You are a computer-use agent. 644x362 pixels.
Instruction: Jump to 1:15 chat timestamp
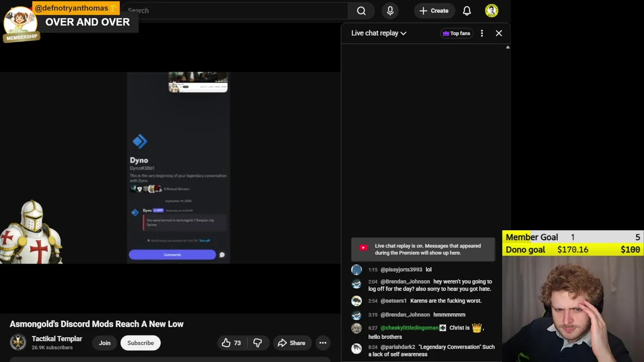coord(373,269)
